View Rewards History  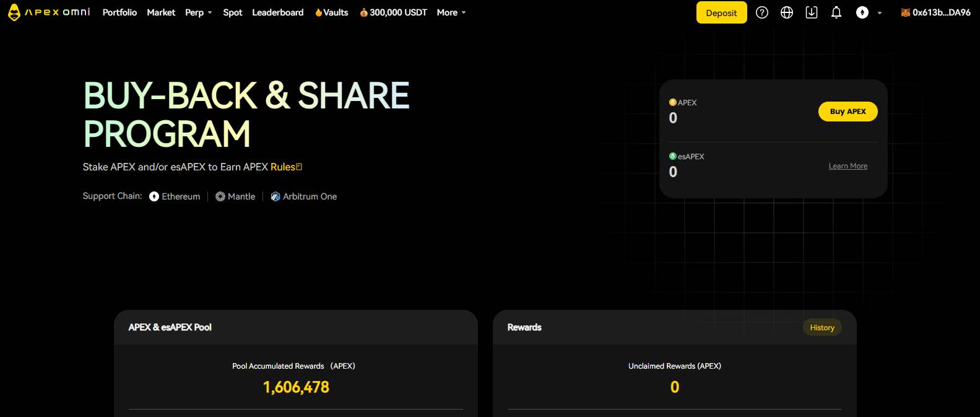(x=822, y=328)
